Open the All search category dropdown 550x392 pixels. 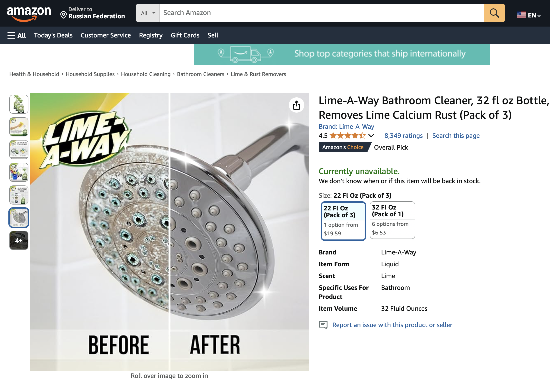(x=148, y=13)
